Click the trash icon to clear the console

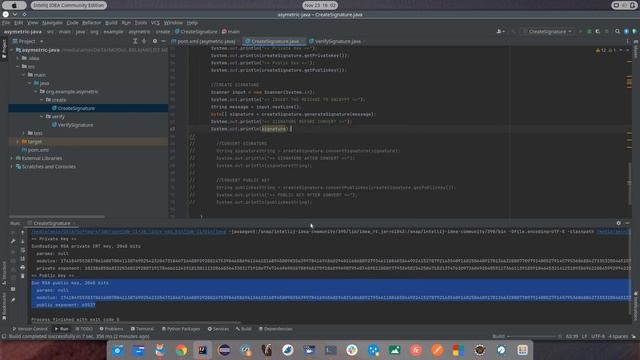[22, 276]
